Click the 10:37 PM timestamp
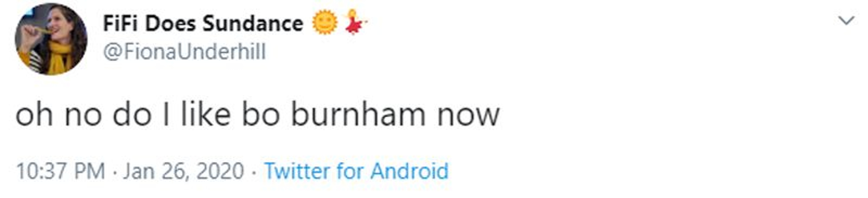868x198 pixels. click(61, 171)
